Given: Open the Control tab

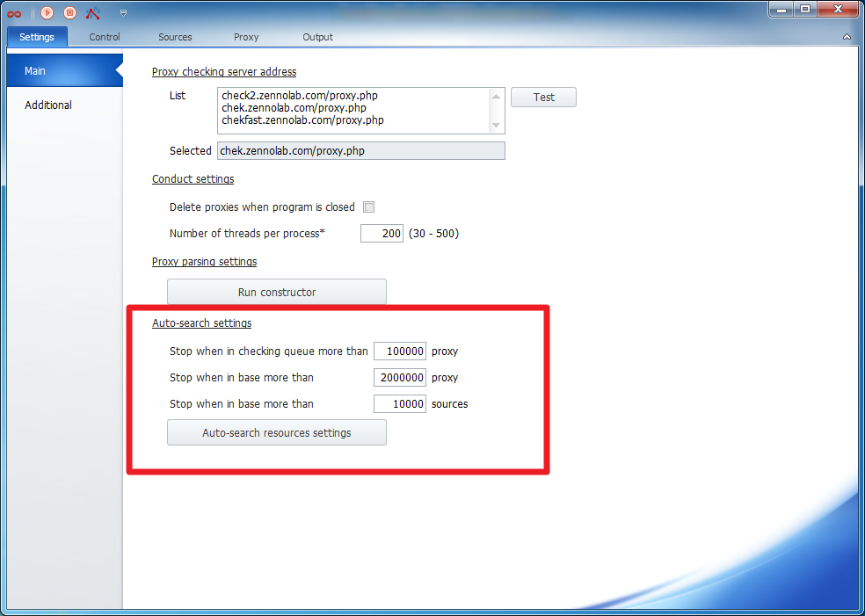Looking at the screenshot, I should point(105,37).
